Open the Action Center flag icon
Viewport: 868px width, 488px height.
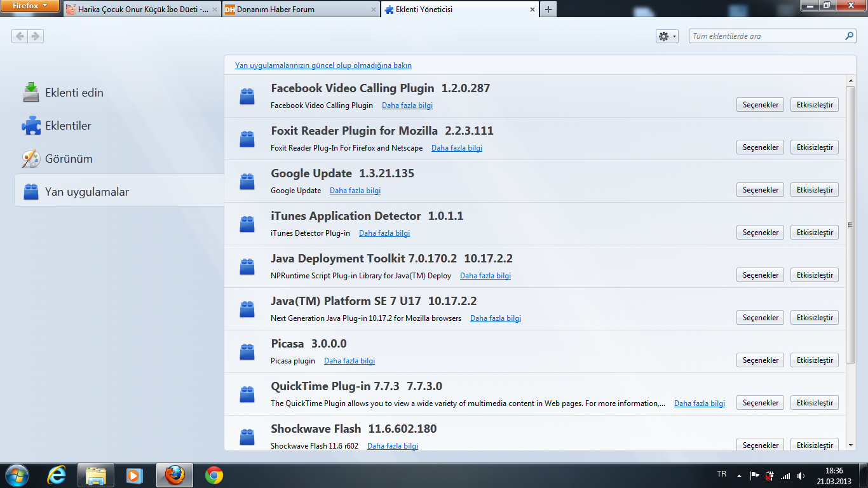click(x=755, y=476)
